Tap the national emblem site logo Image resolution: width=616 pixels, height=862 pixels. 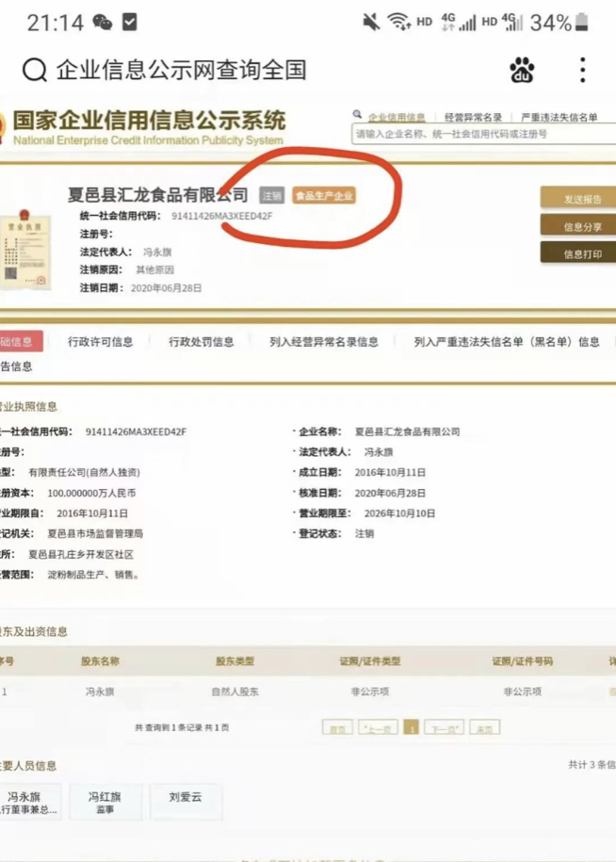click(3, 127)
